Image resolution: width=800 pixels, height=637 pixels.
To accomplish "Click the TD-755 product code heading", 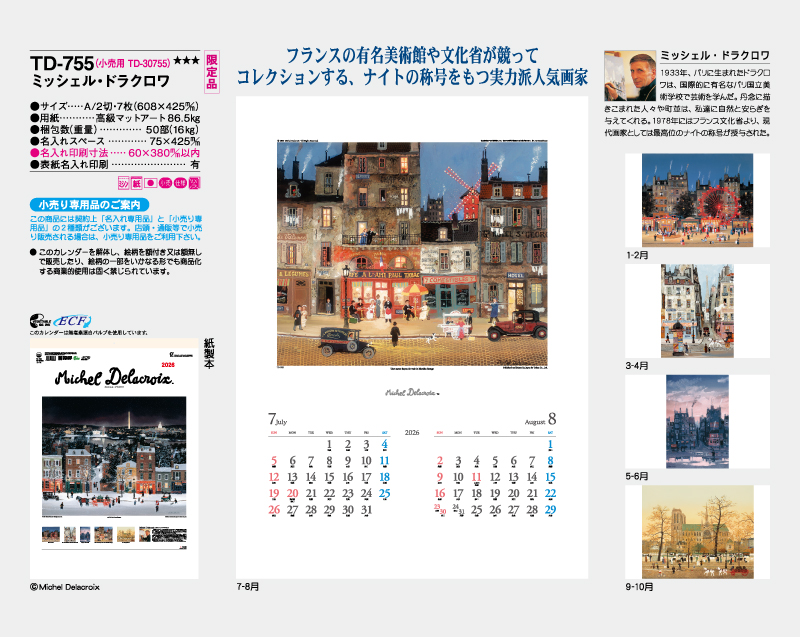I will pyautogui.click(x=62, y=63).
